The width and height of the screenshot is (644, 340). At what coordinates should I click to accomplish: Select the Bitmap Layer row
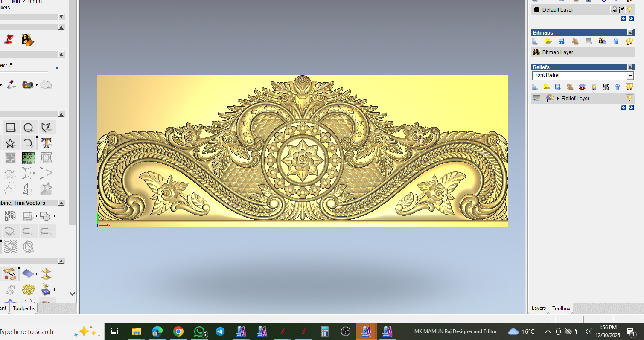(583, 52)
